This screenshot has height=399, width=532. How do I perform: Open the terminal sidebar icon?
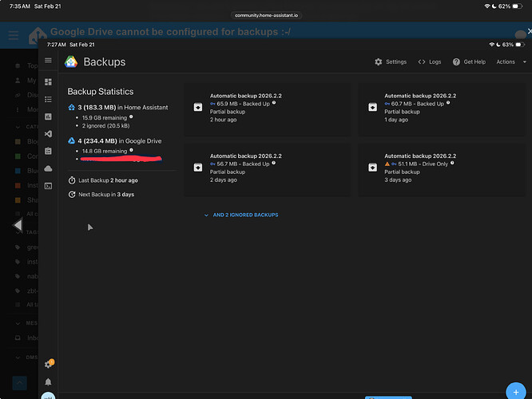click(48, 186)
